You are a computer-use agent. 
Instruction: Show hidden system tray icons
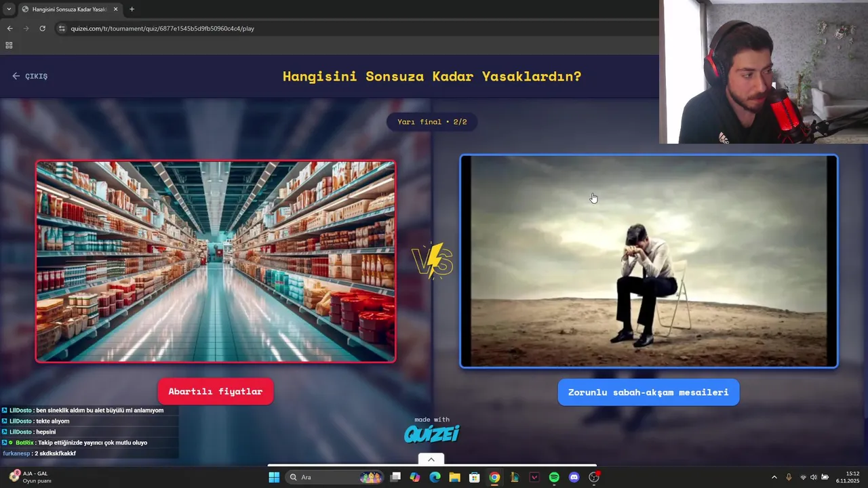774,477
